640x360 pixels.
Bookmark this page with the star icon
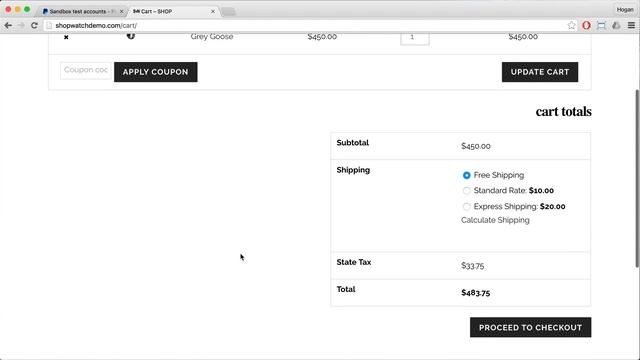571,25
